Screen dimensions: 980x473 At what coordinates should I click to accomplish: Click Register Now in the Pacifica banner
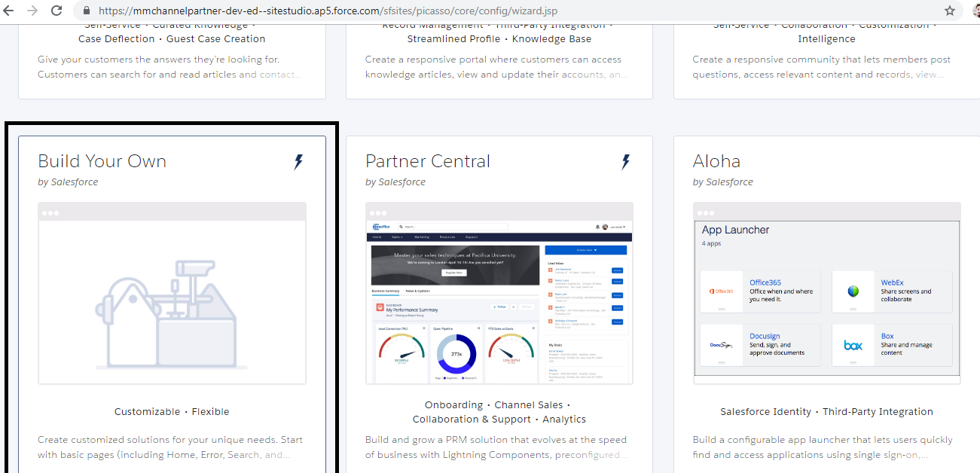point(454,273)
